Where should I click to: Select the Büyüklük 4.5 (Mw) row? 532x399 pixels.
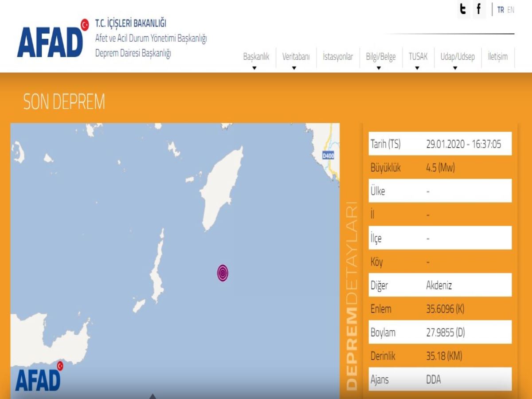[x=440, y=168]
